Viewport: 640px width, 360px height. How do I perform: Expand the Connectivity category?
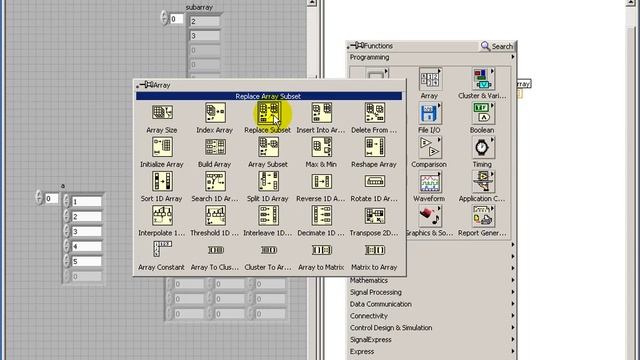pyautogui.click(x=432, y=316)
